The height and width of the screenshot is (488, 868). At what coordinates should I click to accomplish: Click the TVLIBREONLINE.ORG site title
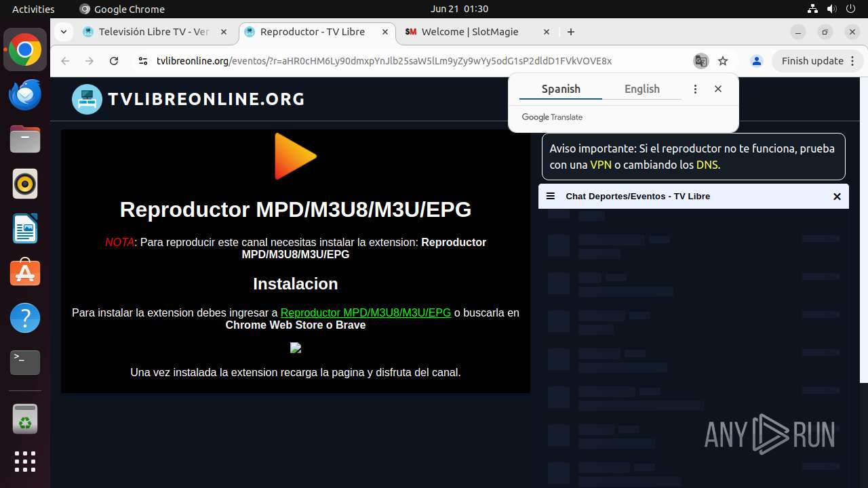[x=206, y=99]
